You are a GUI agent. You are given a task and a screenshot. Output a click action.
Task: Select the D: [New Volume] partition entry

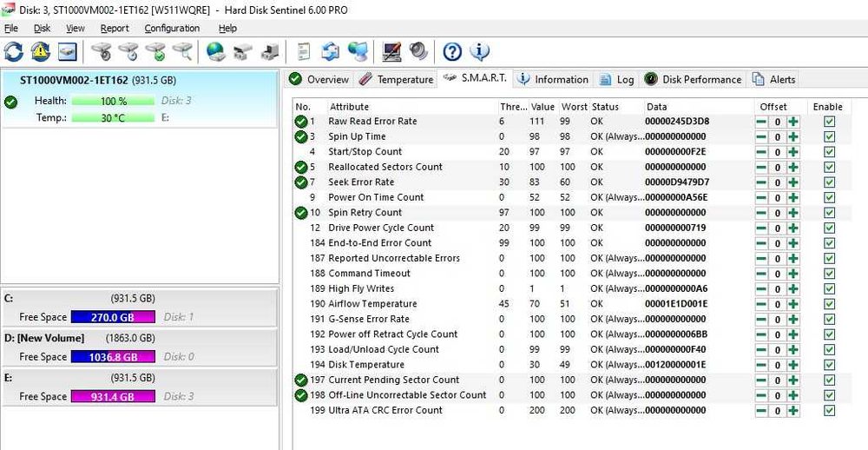point(139,347)
